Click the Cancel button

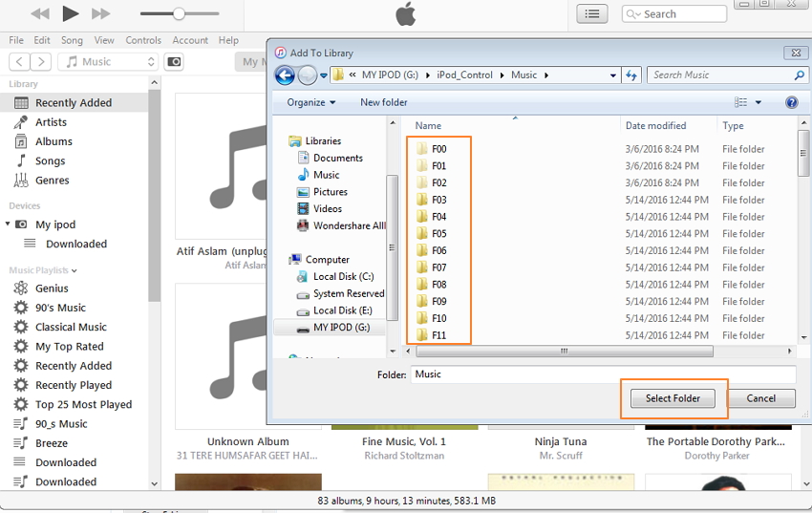760,398
